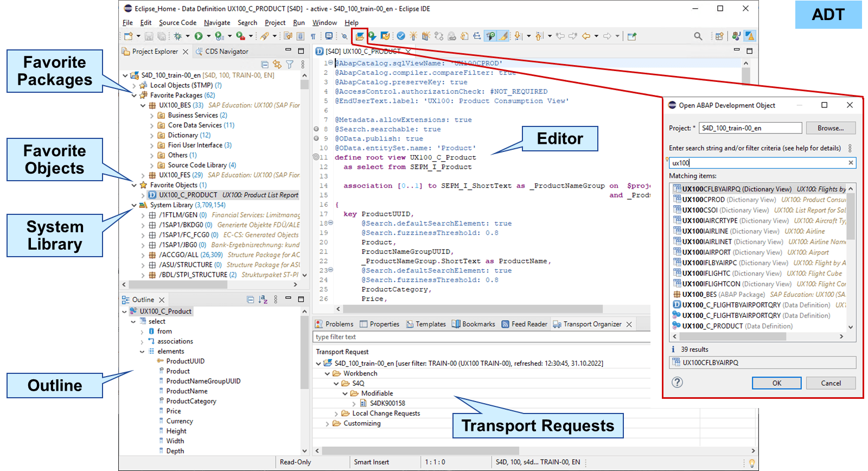Image resolution: width=868 pixels, height=471 pixels.
Task: Open Project Explorer view menu dots
Action: point(303,65)
